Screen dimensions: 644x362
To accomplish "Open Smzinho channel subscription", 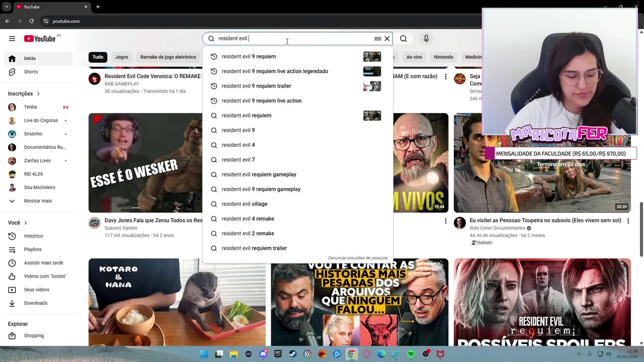I will pyautogui.click(x=38, y=134).
